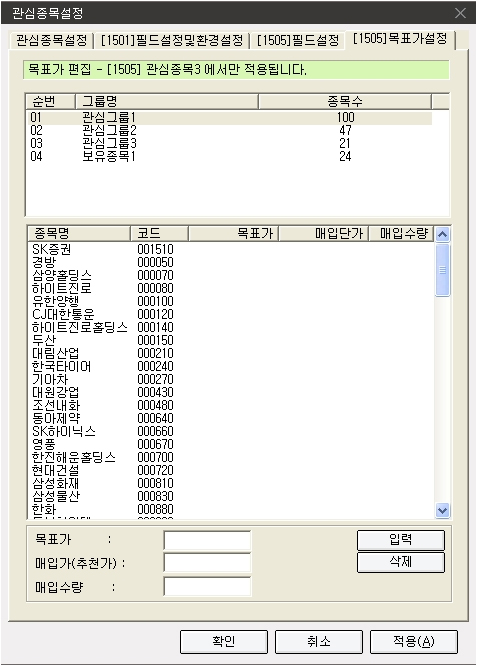The height and width of the screenshot is (666, 477).
Task: Select the 기아차 stock row
Action: pos(231,379)
